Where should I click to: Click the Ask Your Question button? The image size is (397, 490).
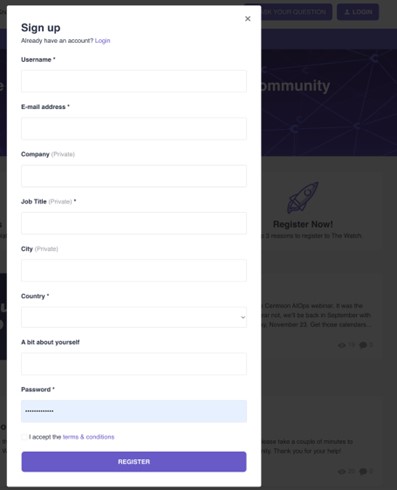click(x=289, y=12)
